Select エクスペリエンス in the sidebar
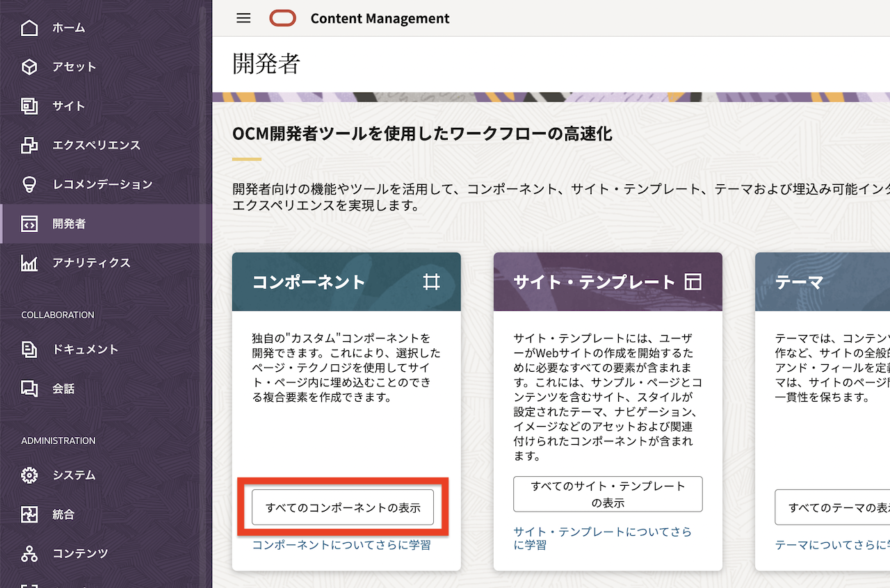This screenshot has width=890, height=588. coord(106,145)
